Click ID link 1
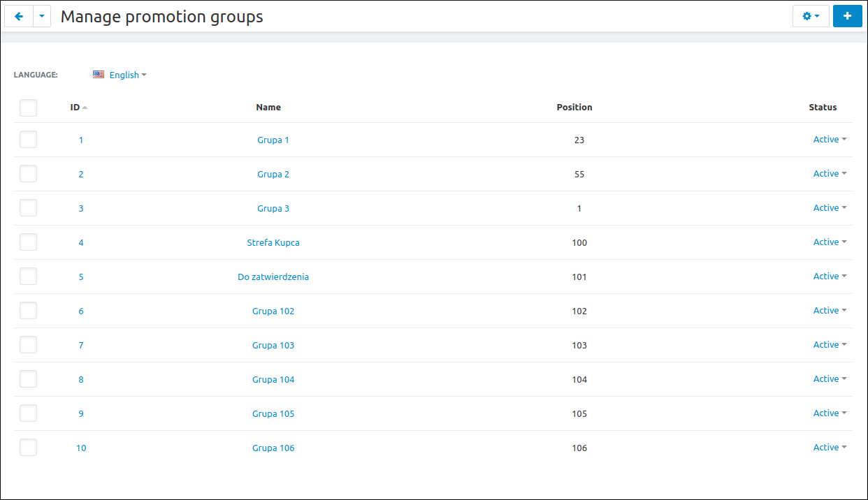Viewport: 868px width, 500px height. pos(81,140)
